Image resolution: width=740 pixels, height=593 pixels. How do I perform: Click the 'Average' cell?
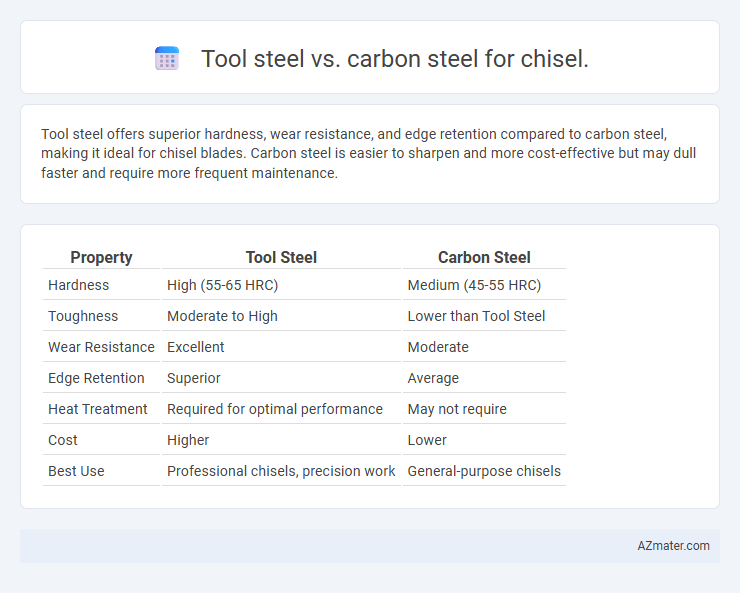coord(433,378)
